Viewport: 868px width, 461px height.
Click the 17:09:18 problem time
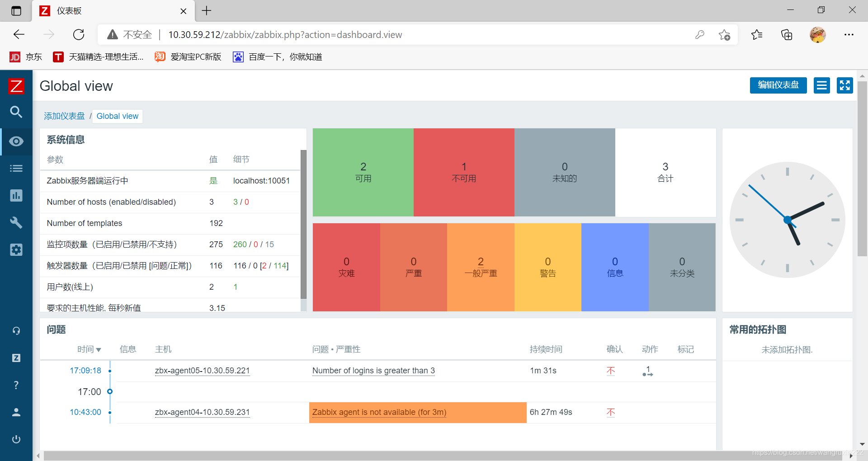pos(85,371)
